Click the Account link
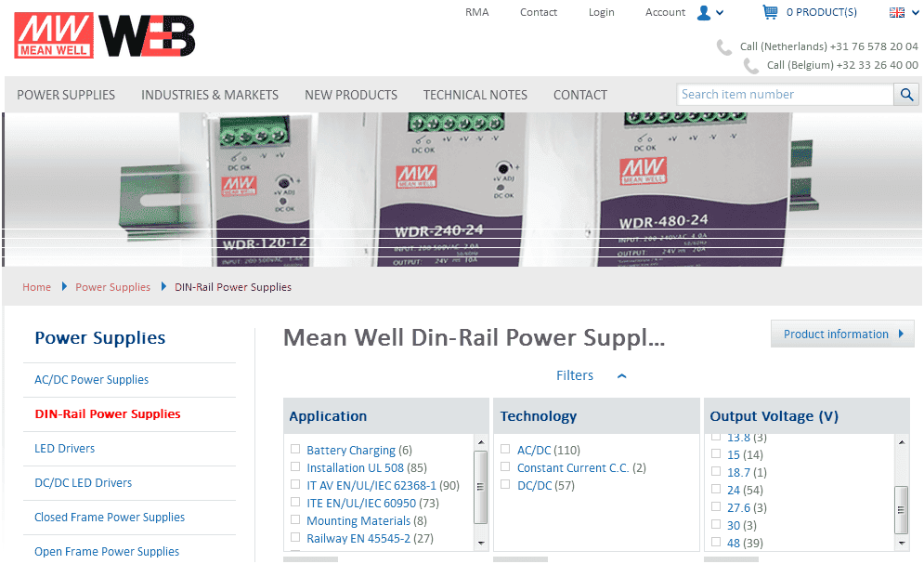The width and height of the screenshot is (924, 564). tap(665, 12)
